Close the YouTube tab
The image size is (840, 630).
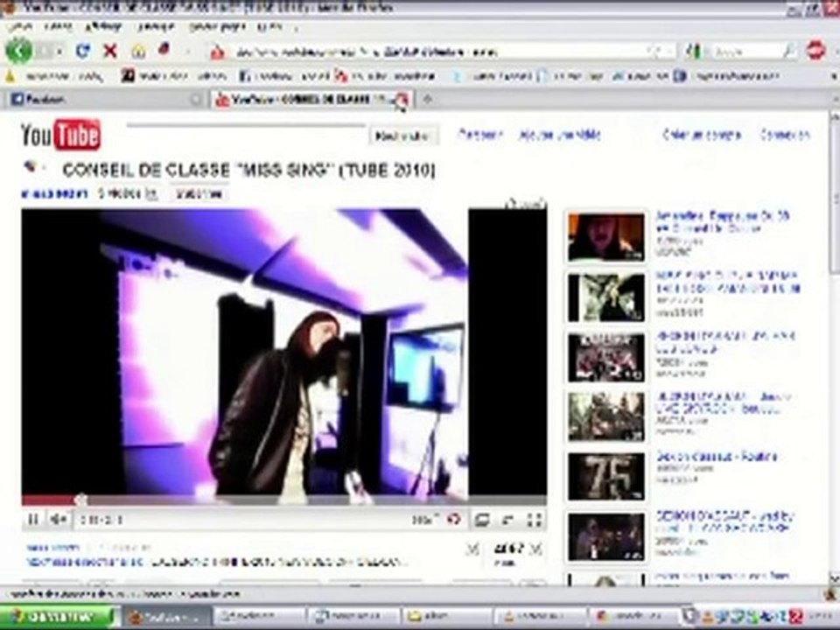(402, 100)
